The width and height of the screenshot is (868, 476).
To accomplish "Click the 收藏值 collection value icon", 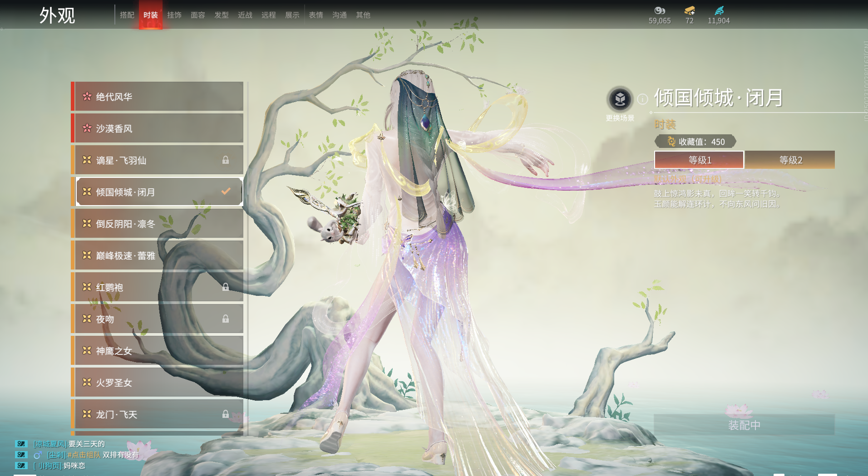I will coord(671,142).
